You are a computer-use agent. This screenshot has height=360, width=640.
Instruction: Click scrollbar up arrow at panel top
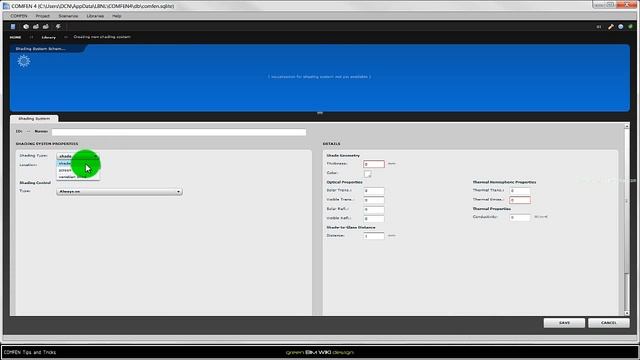(627, 127)
